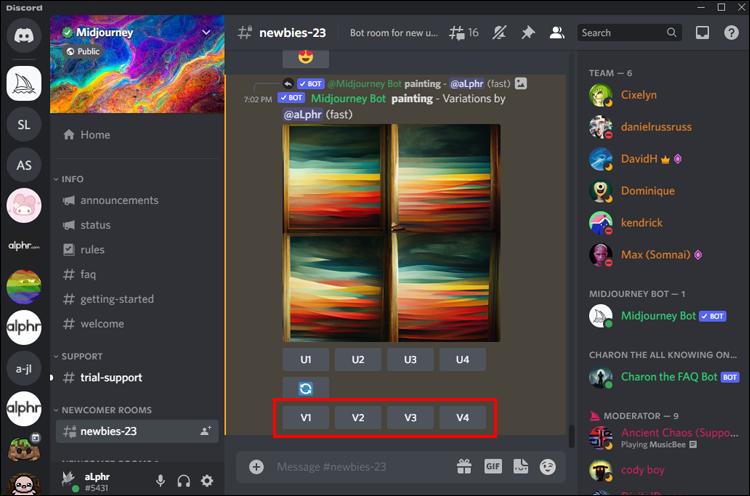Open the generated painting image grid

tap(391, 233)
